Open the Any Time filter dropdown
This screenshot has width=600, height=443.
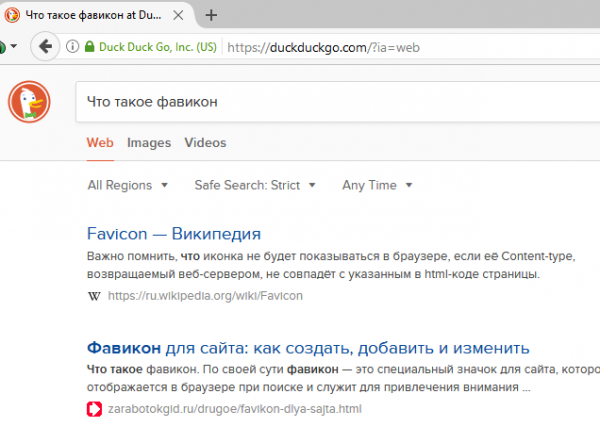[x=377, y=185]
